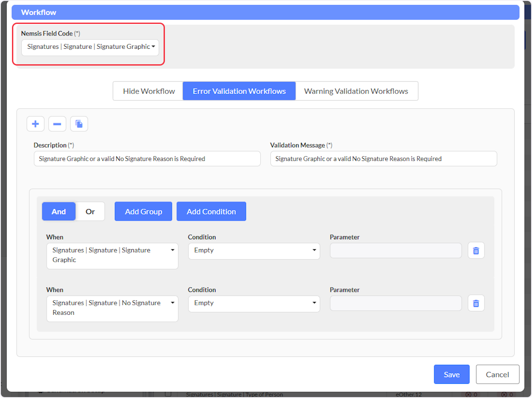Open When dropdown for No Signature Reason

point(112,308)
